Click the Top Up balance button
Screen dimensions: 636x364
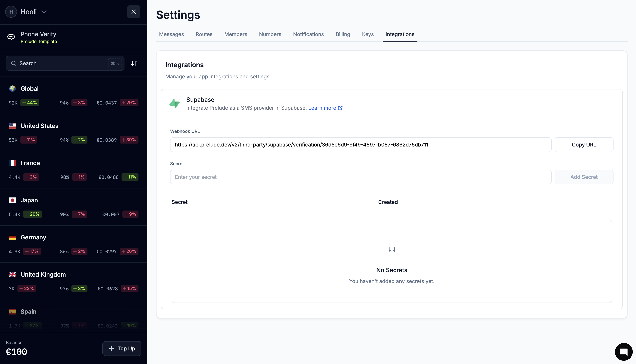(x=122, y=349)
